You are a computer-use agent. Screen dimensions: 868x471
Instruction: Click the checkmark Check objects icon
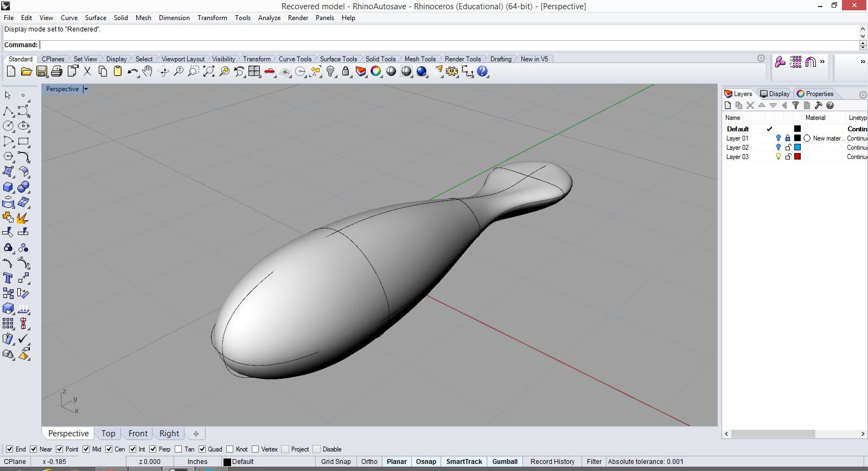tap(23, 339)
